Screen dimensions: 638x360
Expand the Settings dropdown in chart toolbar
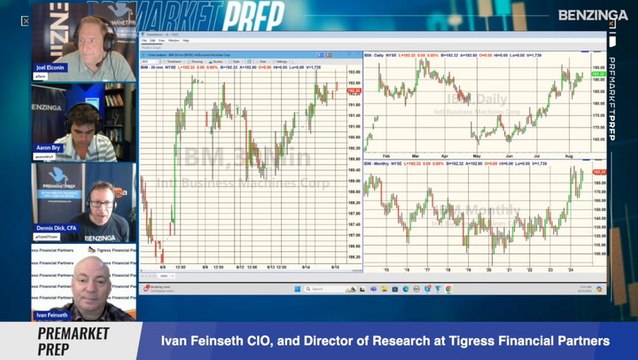pyautogui.click(x=282, y=61)
